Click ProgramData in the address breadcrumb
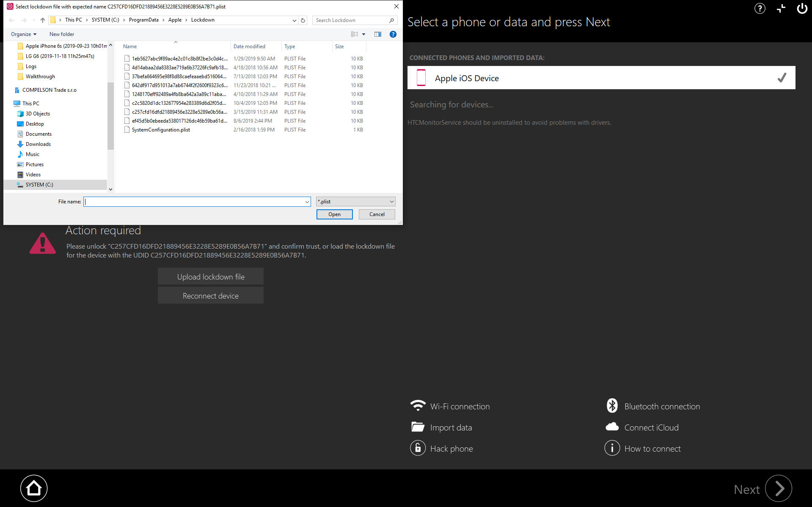This screenshot has height=507, width=812. [144, 20]
